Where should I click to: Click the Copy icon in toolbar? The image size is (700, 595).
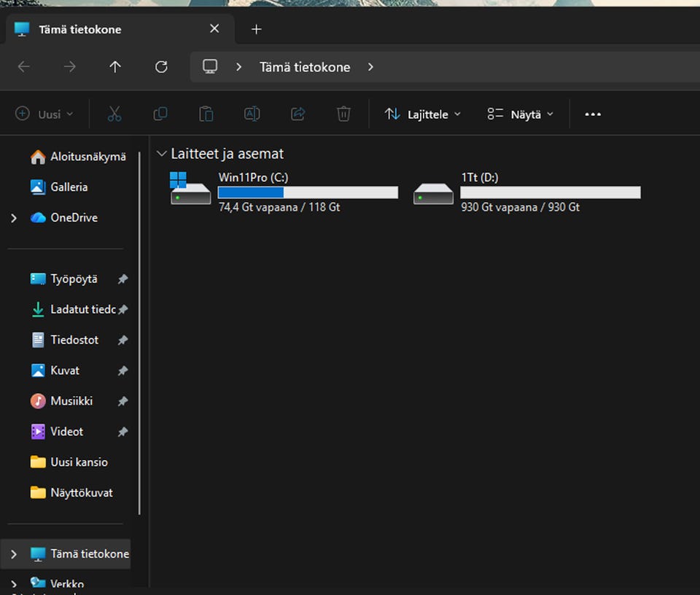160,114
